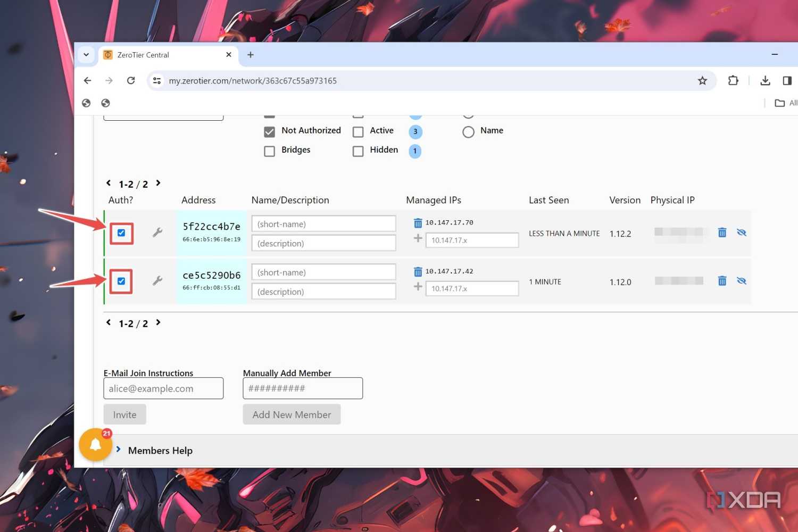798x532 pixels.
Task: Enable the Hidden filter
Action: click(358, 151)
